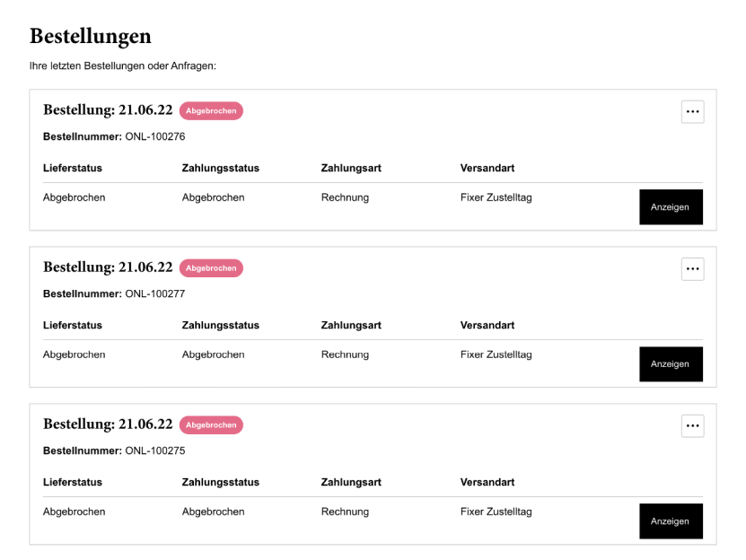
Task: Click Abgebrochen status pill of order ONL-100275
Action: click(211, 424)
